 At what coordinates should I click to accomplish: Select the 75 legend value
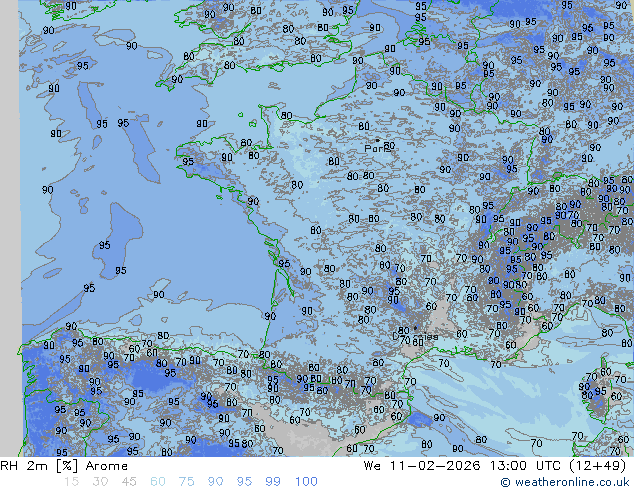(187, 482)
